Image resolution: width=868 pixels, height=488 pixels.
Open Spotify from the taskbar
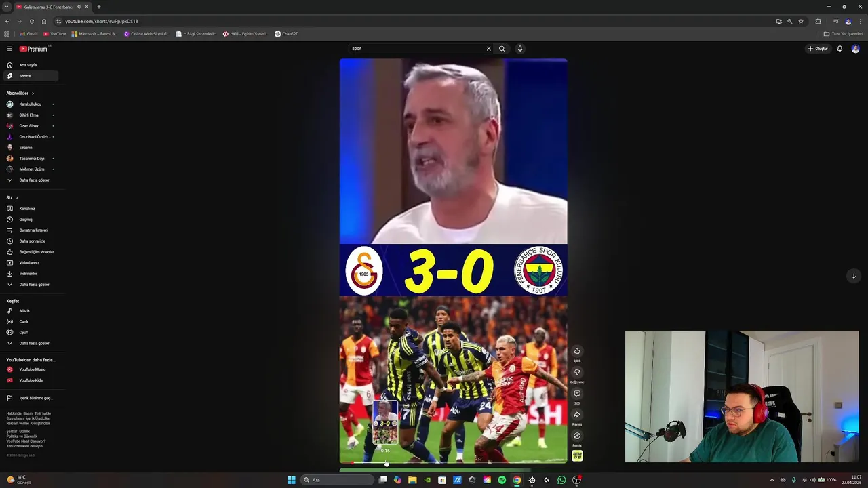[502, 480]
